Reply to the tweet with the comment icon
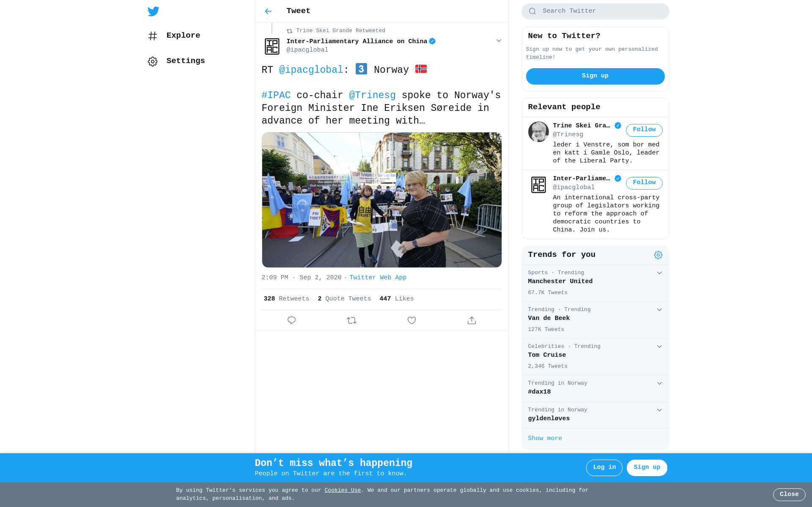 [291, 320]
